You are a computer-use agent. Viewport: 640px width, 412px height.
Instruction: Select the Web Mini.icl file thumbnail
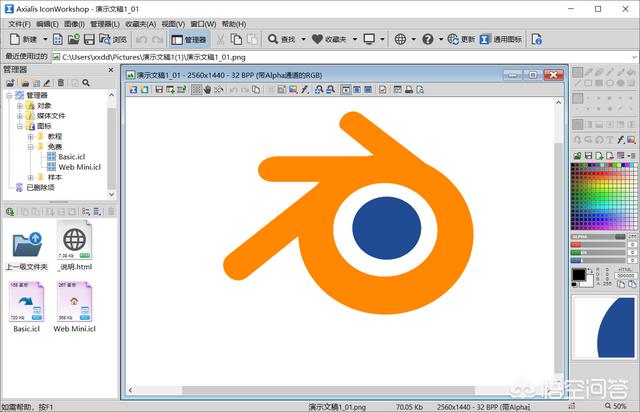click(x=74, y=306)
